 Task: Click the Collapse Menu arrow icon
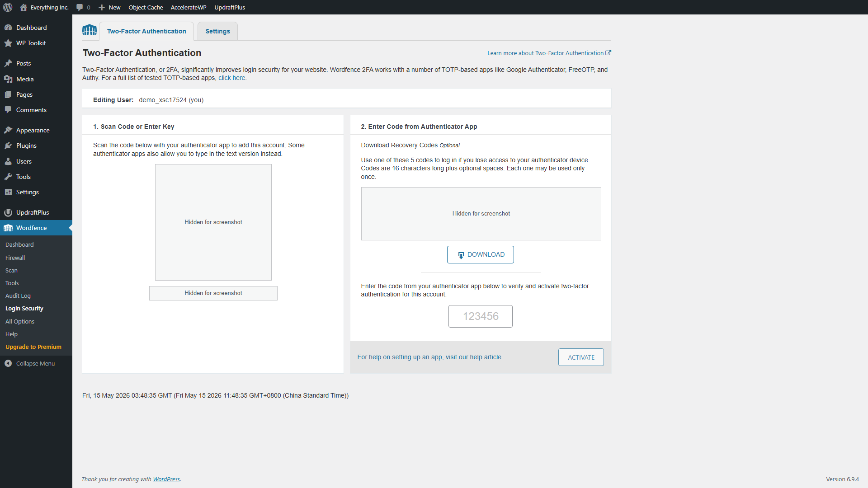[x=8, y=363]
